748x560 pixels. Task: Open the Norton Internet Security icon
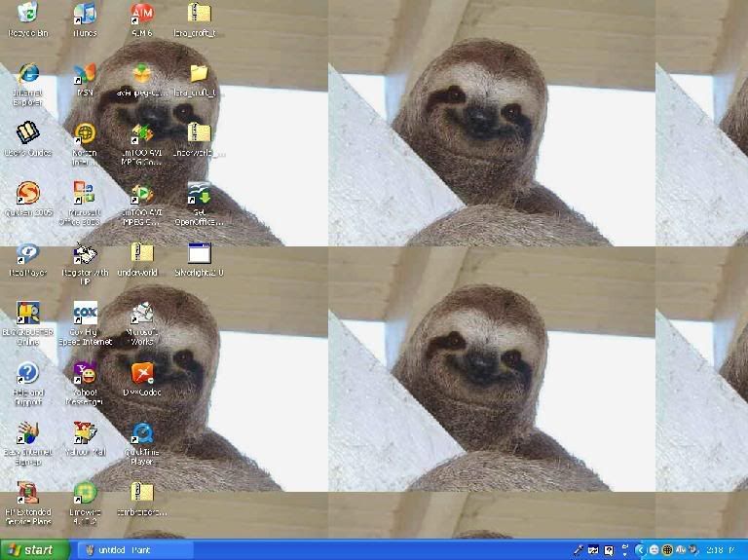85,134
